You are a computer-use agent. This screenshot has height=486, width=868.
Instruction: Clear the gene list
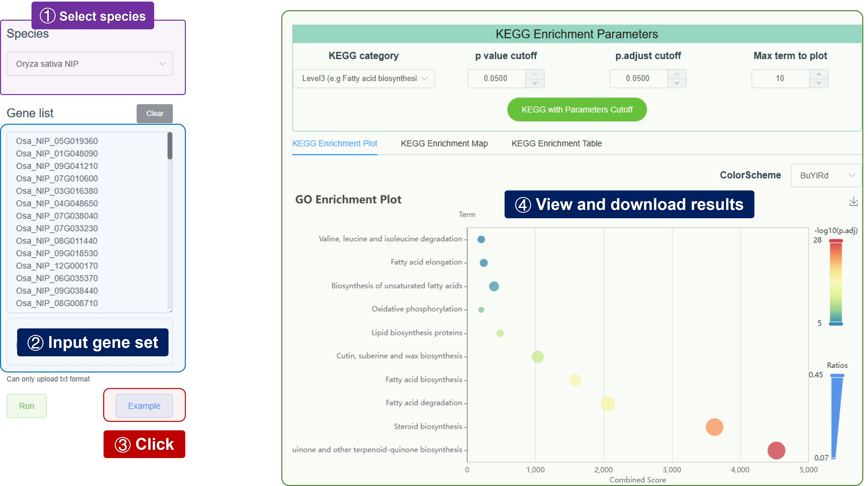point(155,114)
